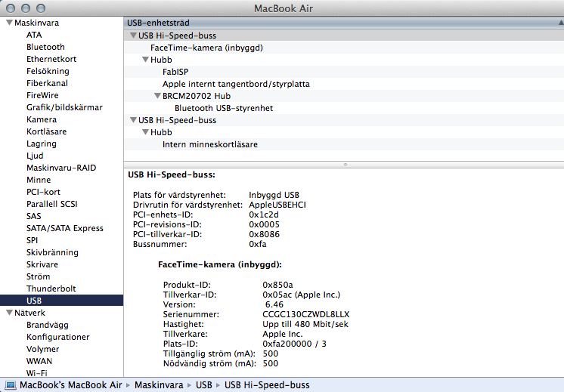Collapse the first USB Hi-Speed-buss triangle
This screenshot has height=392, width=564.
134,35
